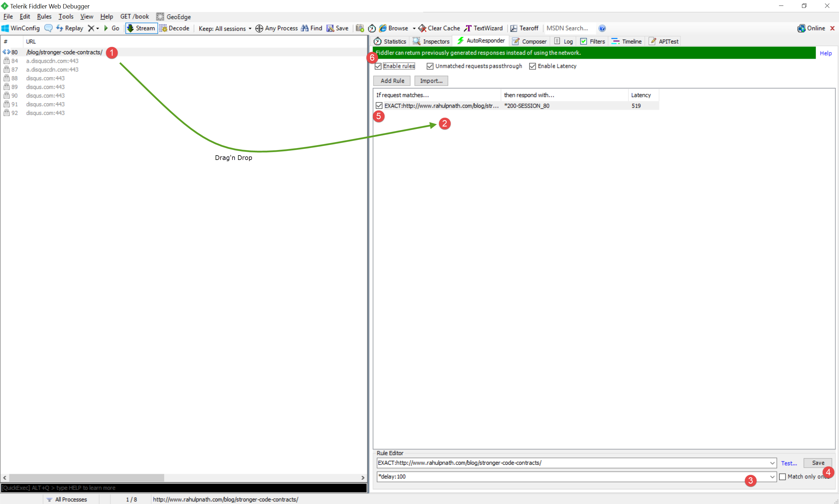Image resolution: width=839 pixels, height=504 pixels.
Task: Select the AutoResponder tab
Action: click(x=481, y=41)
